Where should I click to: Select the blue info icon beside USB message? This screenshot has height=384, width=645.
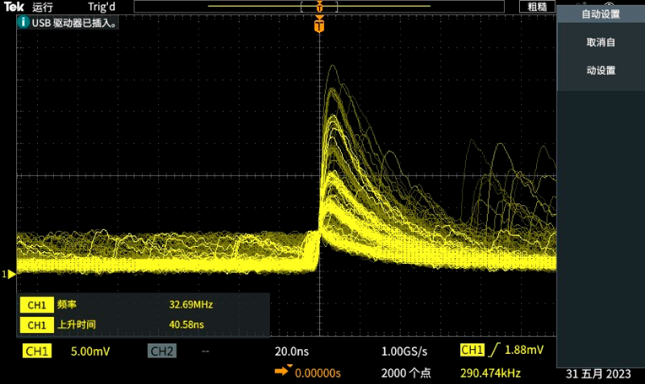point(23,22)
